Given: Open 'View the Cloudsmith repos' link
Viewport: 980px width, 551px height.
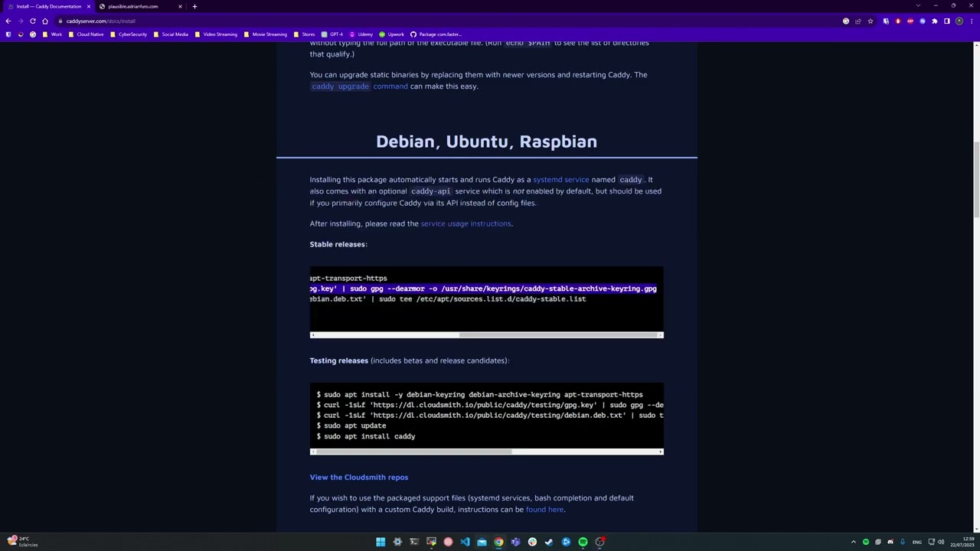Looking at the screenshot, I should point(359,478).
